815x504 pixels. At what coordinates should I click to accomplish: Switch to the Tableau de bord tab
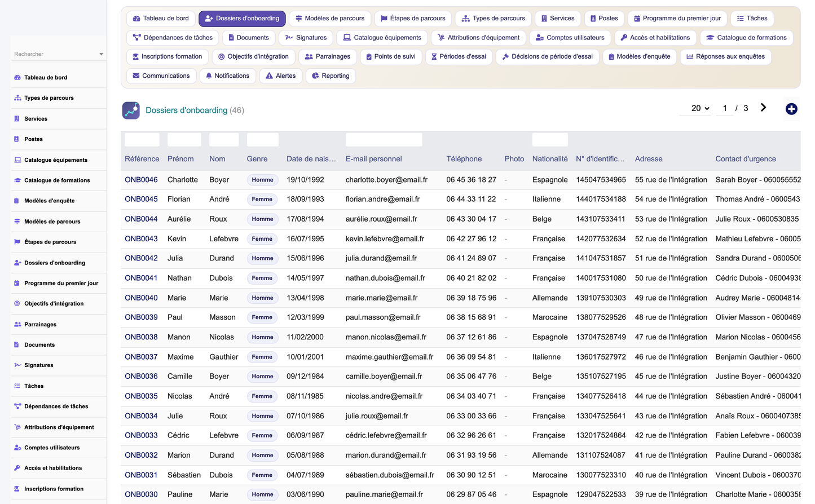point(161,19)
